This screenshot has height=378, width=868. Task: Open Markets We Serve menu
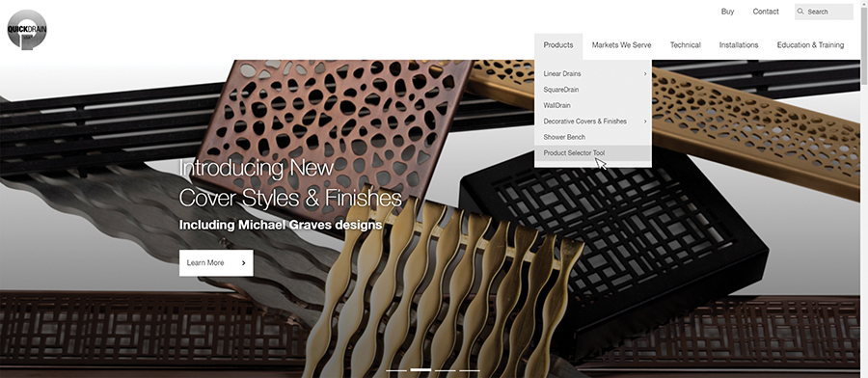pos(621,45)
